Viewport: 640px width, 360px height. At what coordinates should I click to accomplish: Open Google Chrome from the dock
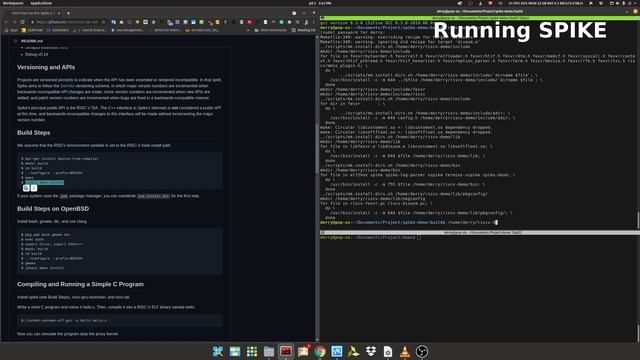click(320, 351)
